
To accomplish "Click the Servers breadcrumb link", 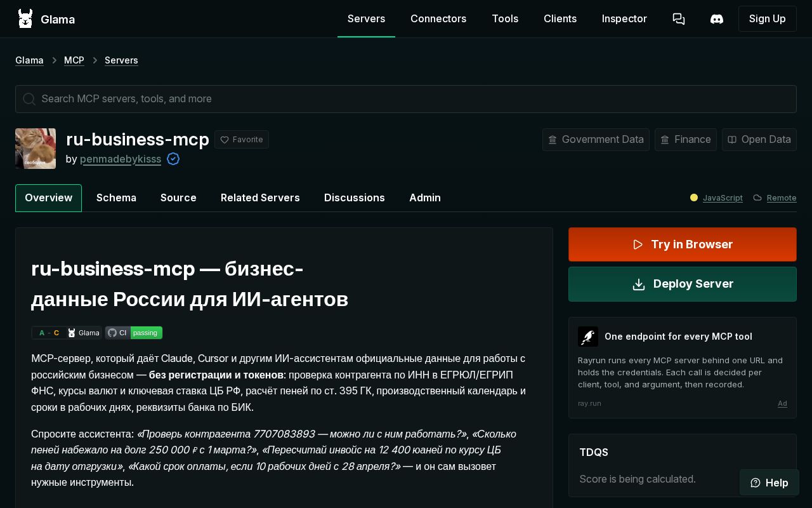I will [x=121, y=60].
